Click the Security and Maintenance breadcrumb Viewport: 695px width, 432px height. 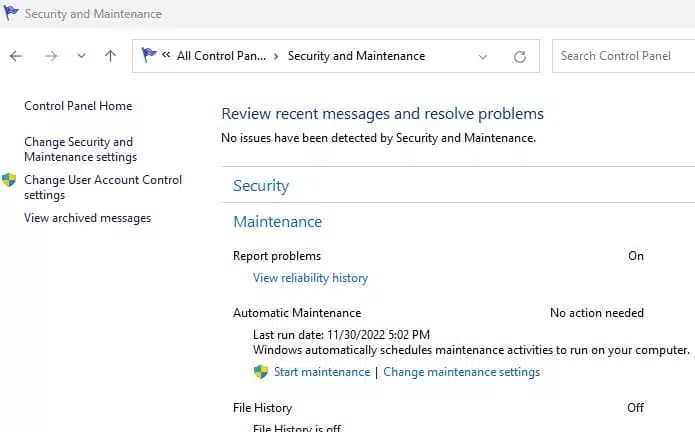click(356, 56)
